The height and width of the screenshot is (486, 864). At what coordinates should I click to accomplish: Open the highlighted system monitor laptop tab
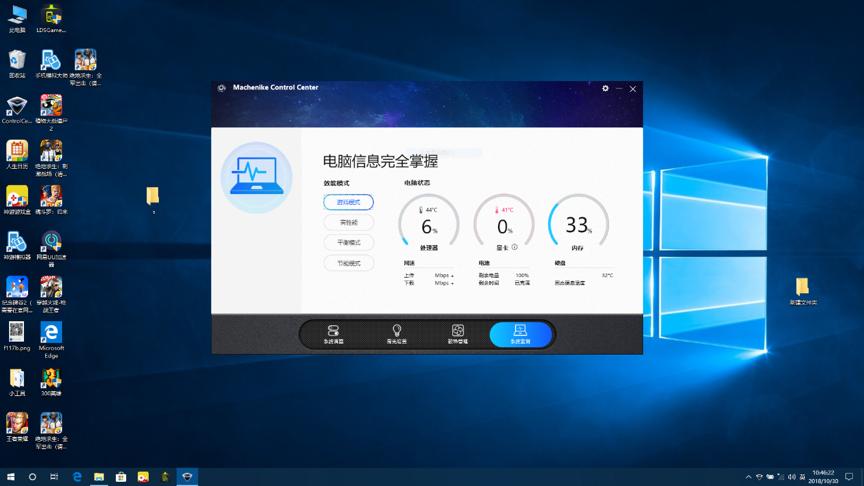click(x=520, y=334)
